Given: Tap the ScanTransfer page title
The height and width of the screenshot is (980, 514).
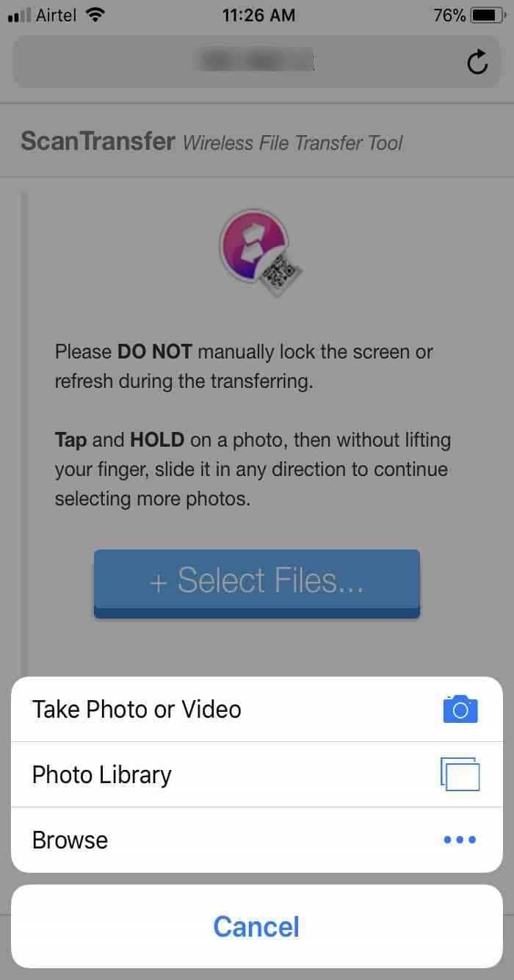Looking at the screenshot, I should pyautogui.click(x=98, y=140).
